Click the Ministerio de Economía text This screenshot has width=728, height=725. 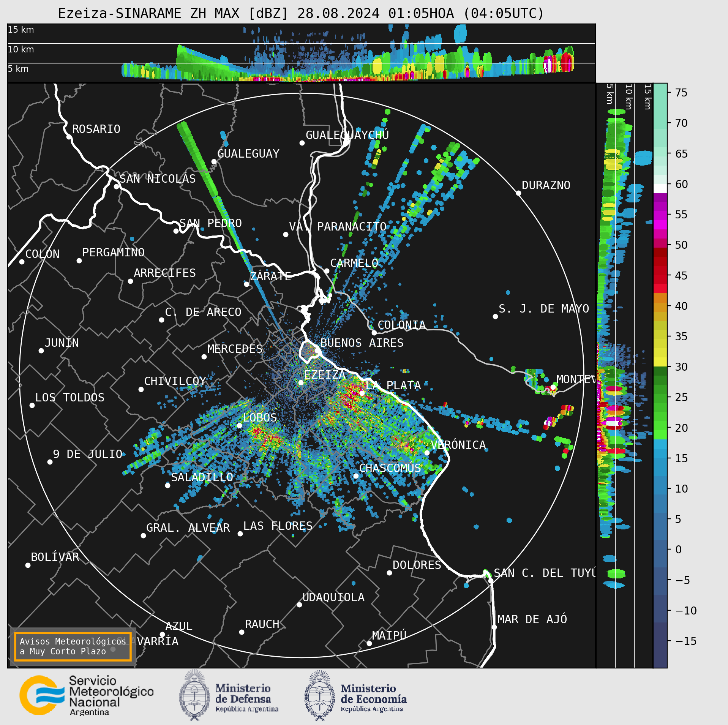click(x=374, y=698)
